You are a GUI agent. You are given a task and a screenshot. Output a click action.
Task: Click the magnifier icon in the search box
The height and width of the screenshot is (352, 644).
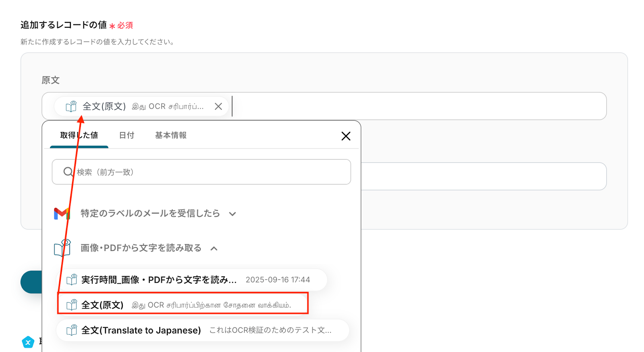coord(68,172)
